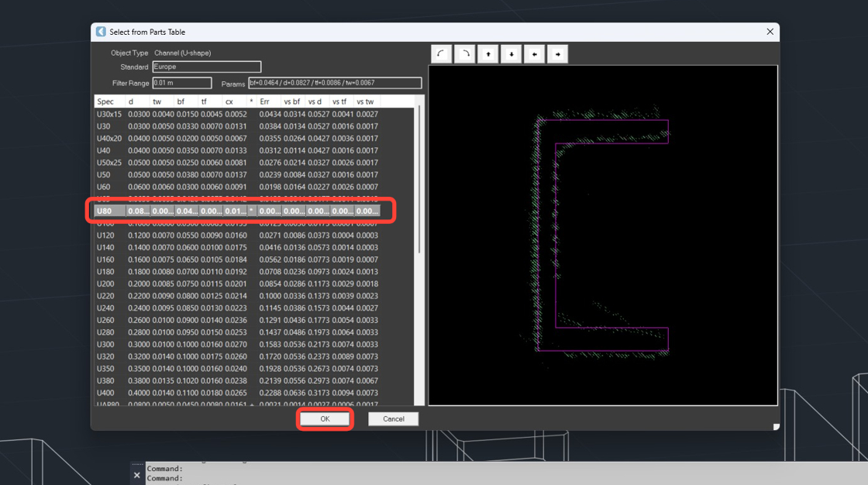The height and width of the screenshot is (485, 868).
Task: Select the U200 row
Action: [x=237, y=284]
